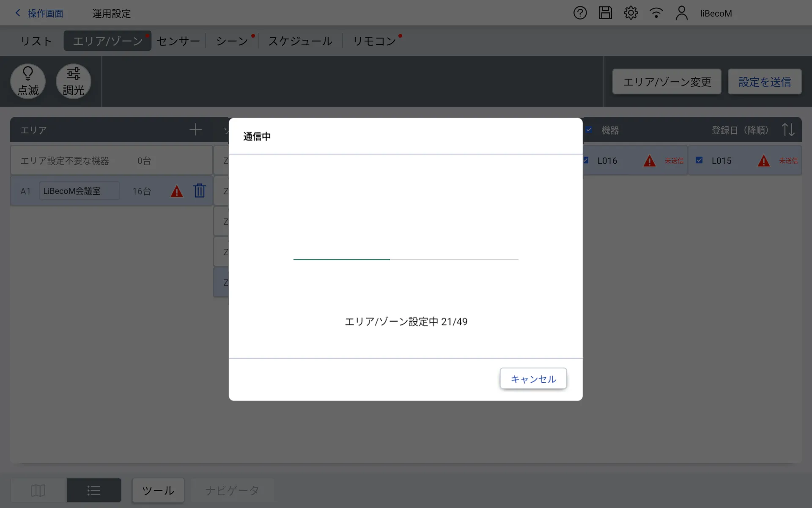Add a new area with plus icon
This screenshot has width=812, height=508.
click(195, 130)
